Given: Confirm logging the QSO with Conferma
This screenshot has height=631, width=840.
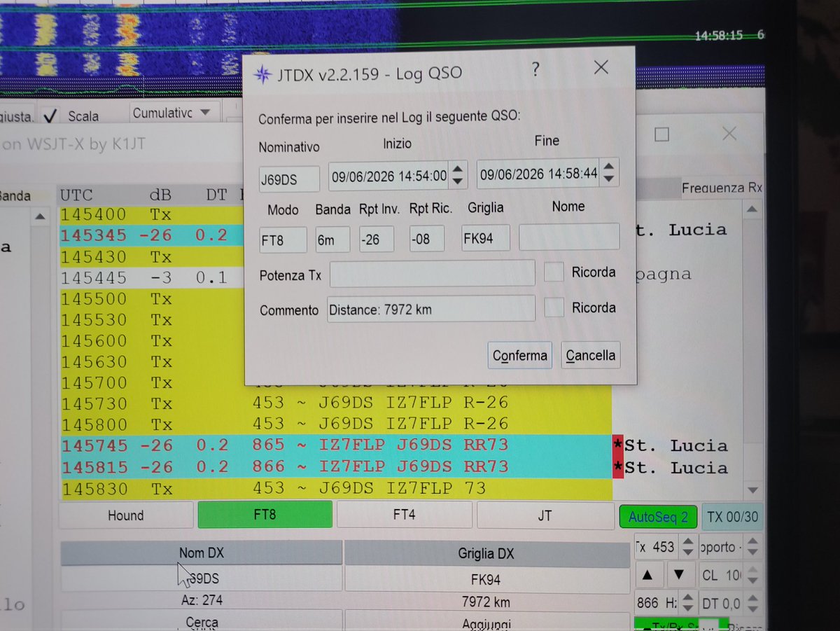Looking at the screenshot, I should click(x=520, y=355).
